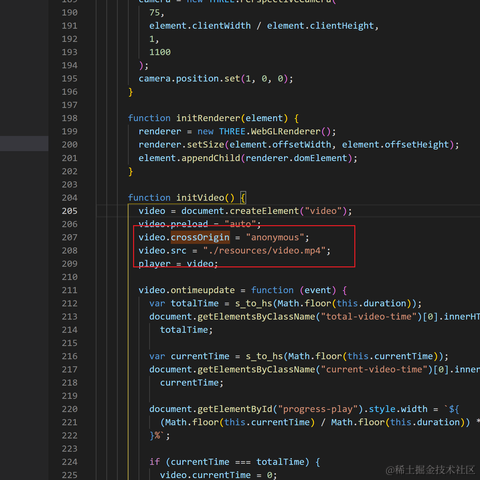Image resolution: width=480 pixels, height=480 pixels.
Task: Click line number 200 in the gutter
Action: (69, 145)
